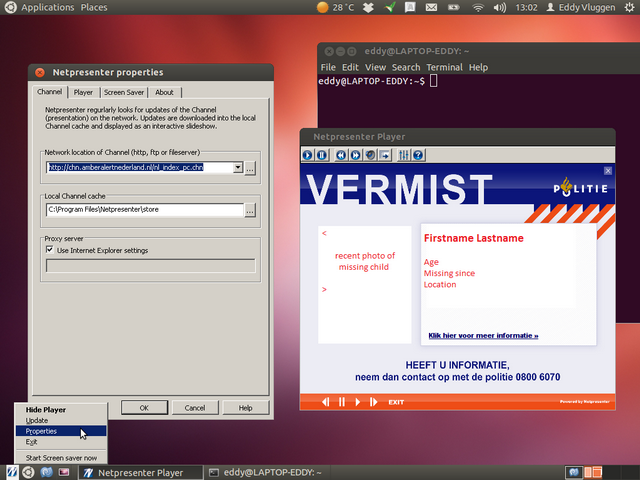The width and height of the screenshot is (640, 480).
Task: Open the File menu in the terminal
Action: [x=328, y=67]
